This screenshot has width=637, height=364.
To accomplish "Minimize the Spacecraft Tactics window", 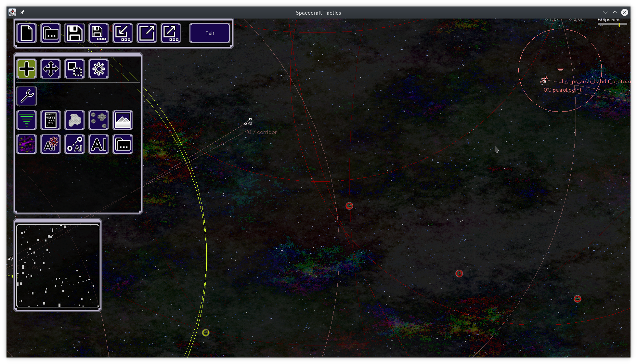I will [x=605, y=12].
